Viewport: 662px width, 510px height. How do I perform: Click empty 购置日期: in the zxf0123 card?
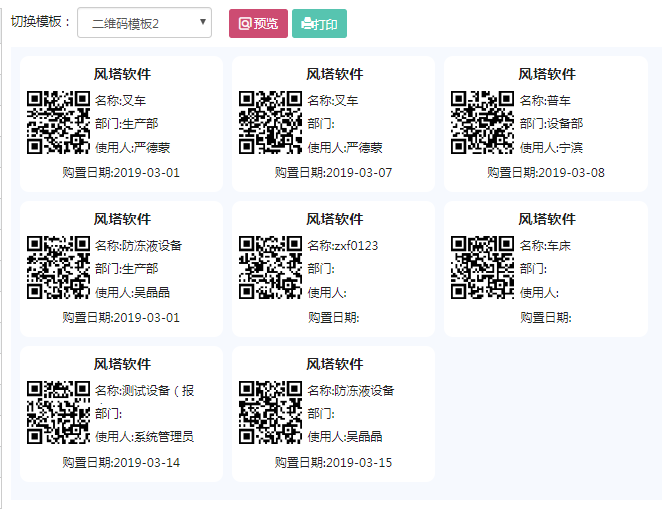click(x=334, y=317)
